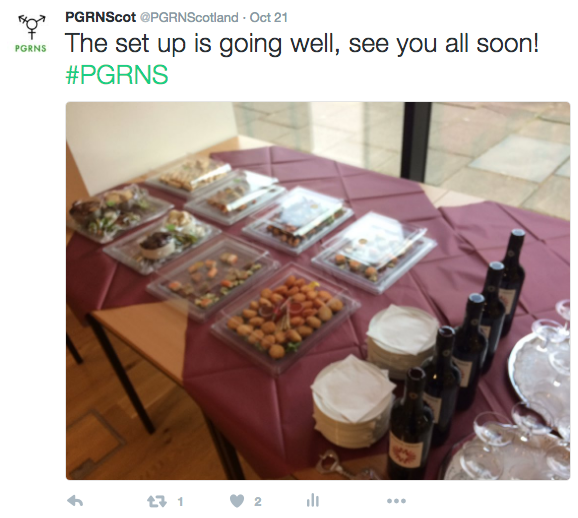Click the reply arrow icon
Screen dimensions: 578x518
(x=75, y=501)
